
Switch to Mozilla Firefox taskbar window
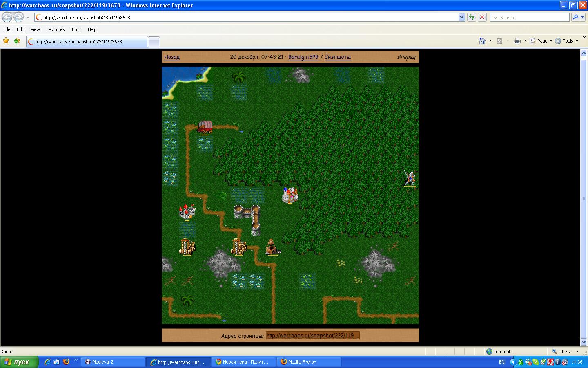point(309,362)
